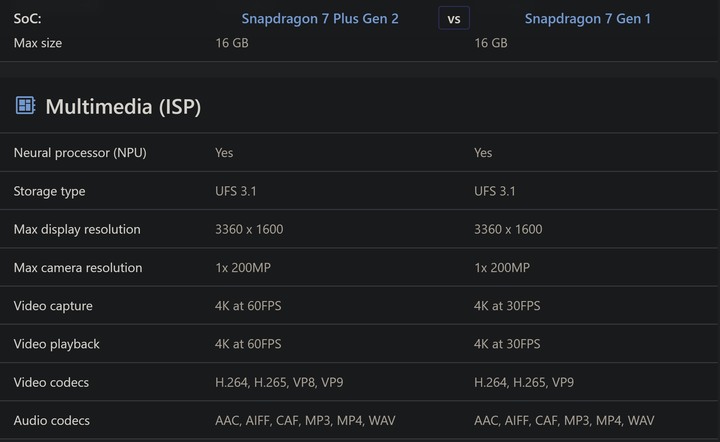Click audio codecs value in Plus Gen 2 column
Viewport: 720px width, 442px height.
[305, 420]
